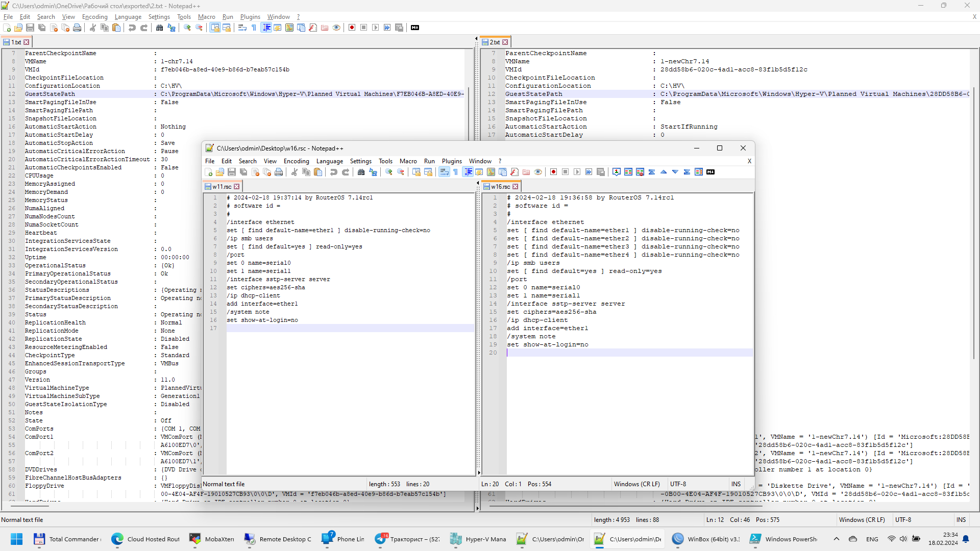Image resolution: width=980 pixels, height=551 pixels.
Task: Open the Plugins menu in w16.rsc window
Action: pyautogui.click(x=451, y=161)
